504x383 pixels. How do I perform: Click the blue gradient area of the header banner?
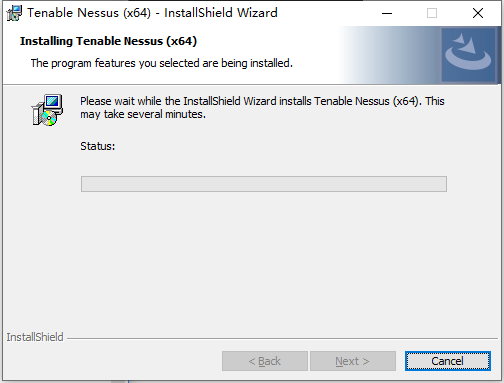(x=390, y=55)
